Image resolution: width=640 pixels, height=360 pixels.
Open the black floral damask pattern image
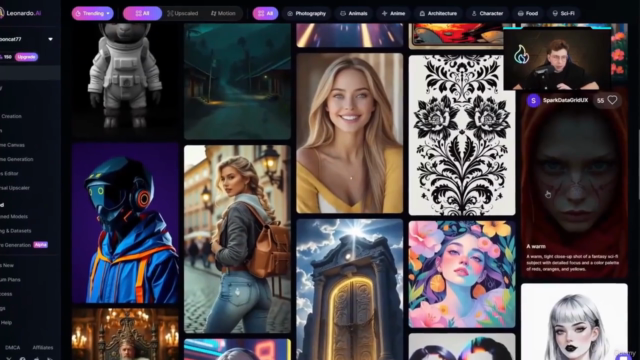click(462, 135)
